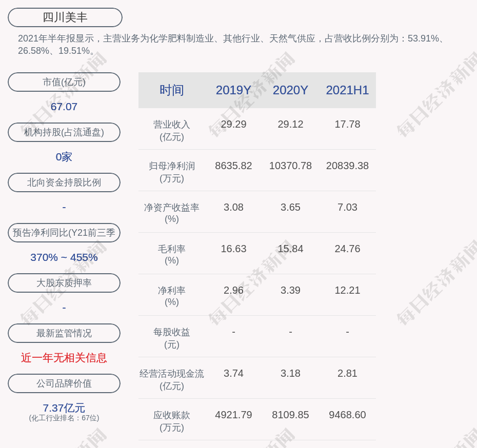Select the 公司品牌价值 label pill
The height and width of the screenshot is (448, 477).
pos(64,383)
